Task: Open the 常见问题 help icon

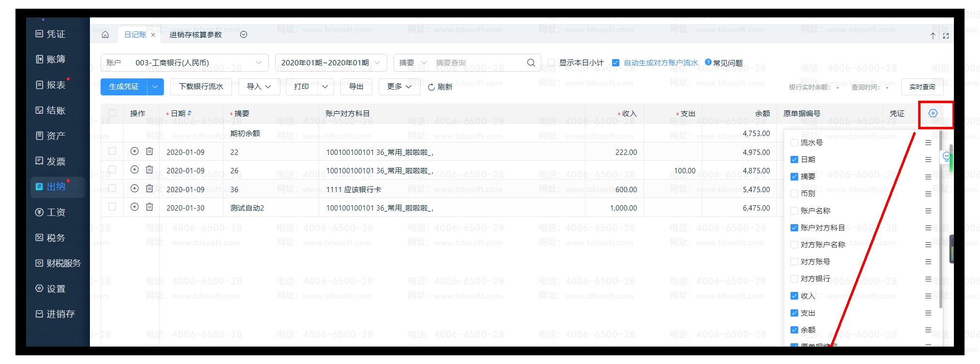Action: click(x=708, y=62)
